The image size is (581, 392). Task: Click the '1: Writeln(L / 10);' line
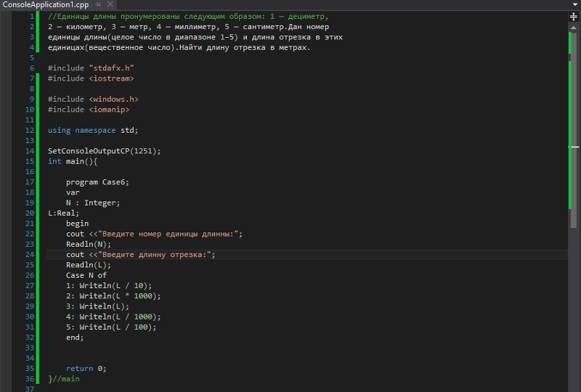click(109, 286)
